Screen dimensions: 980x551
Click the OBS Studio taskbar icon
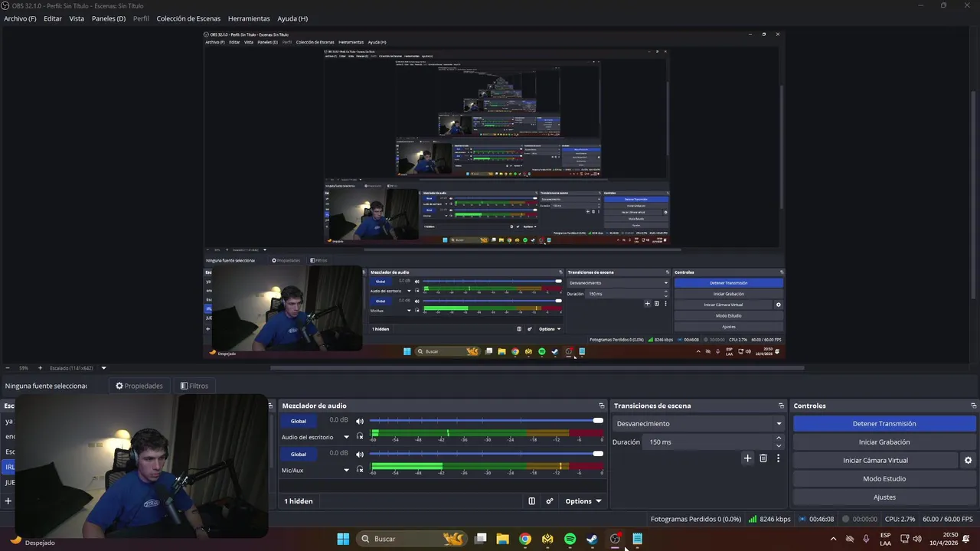(615, 539)
